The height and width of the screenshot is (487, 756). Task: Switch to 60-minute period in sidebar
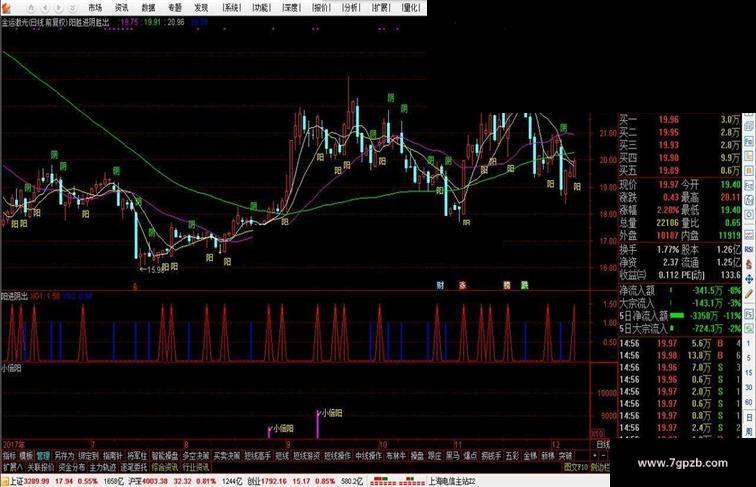click(749, 402)
